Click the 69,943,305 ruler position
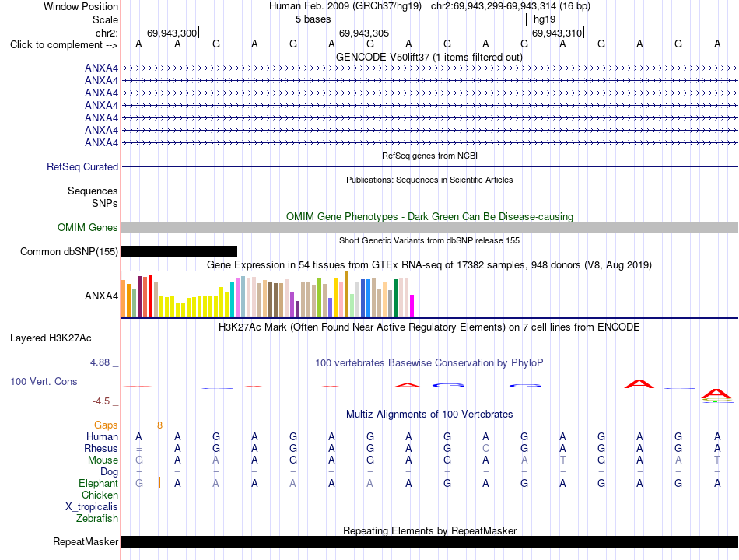Screen dimensions: 739x560 [x=364, y=33]
